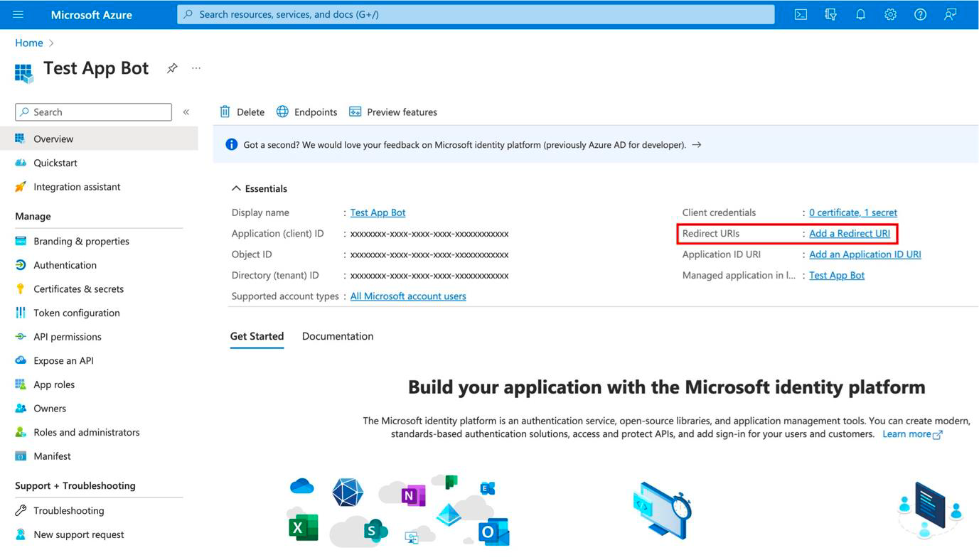Switch to the Get Started tab
Image resolution: width=979 pixels, height=560 pixels.
click(257, 336)
